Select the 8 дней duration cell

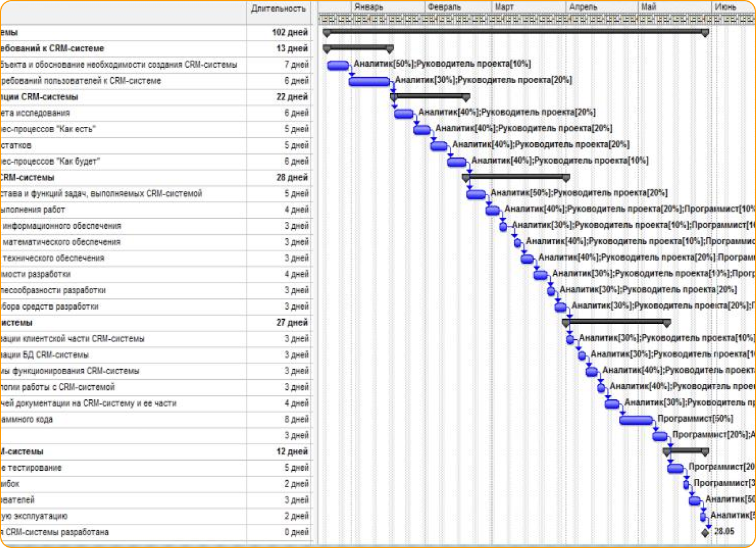pos(297,419)
